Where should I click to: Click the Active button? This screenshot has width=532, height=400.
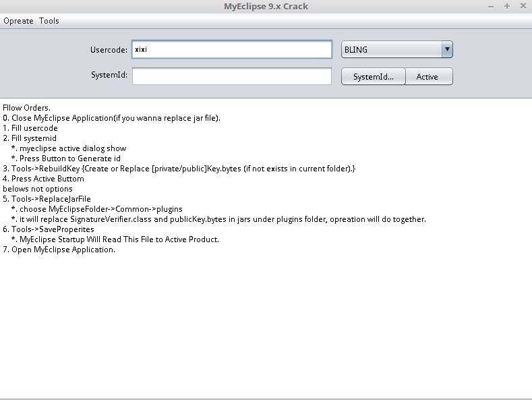click(429, 77)
